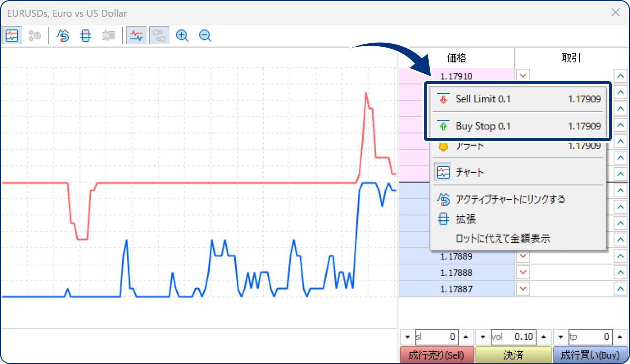Zoom in using the magnifier plus icon
Viewport: 630px width, 364px height.
182,35
